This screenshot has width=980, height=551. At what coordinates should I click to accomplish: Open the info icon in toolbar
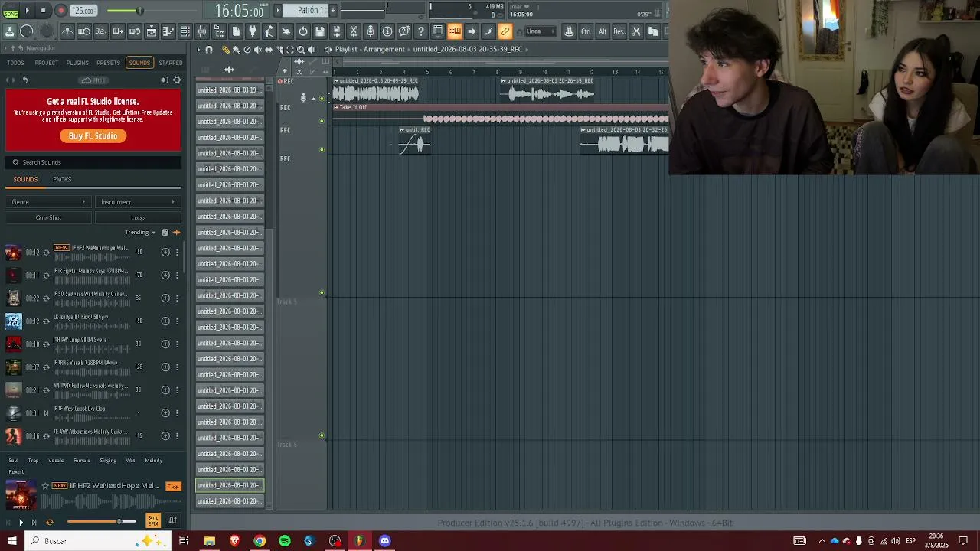point(387,31)
